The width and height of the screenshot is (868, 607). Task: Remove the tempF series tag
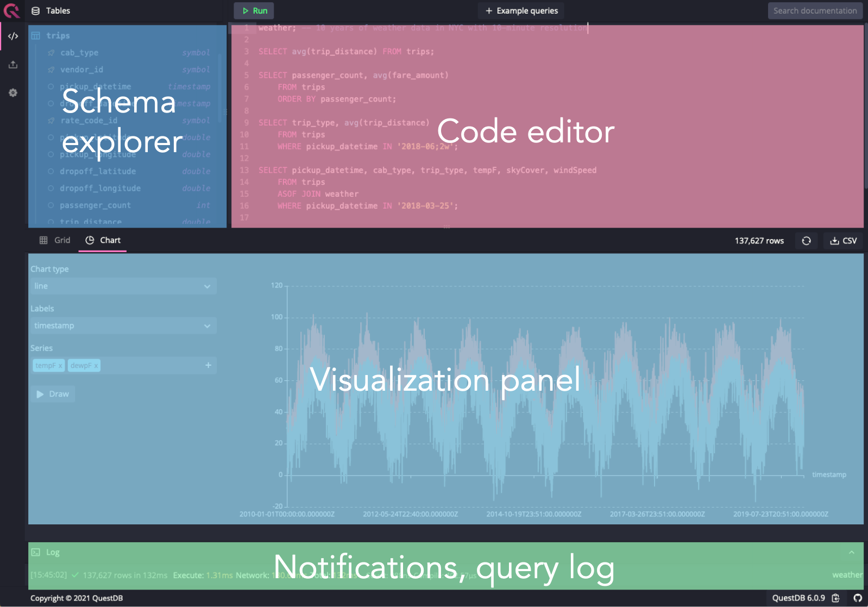[x=60, y=366]
